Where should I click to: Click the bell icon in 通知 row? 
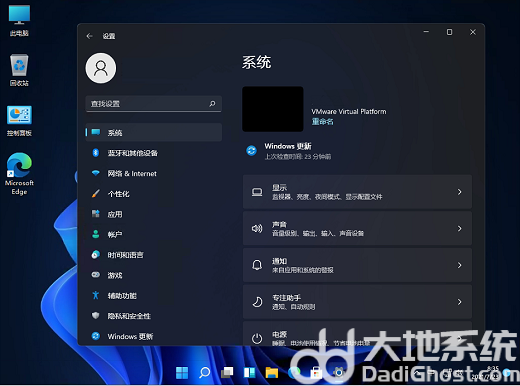pyautogui.click(x=257, y=265)
